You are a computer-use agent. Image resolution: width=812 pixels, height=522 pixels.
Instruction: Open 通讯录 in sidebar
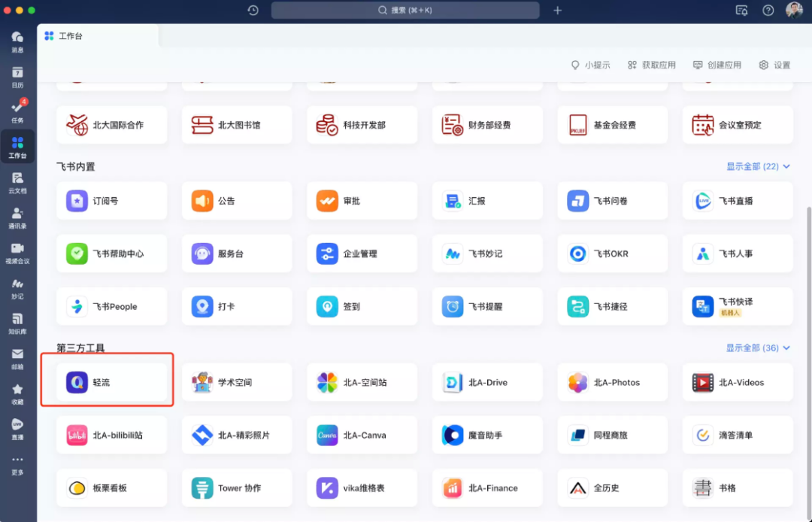pyautogui.click(x=17, y=218)
